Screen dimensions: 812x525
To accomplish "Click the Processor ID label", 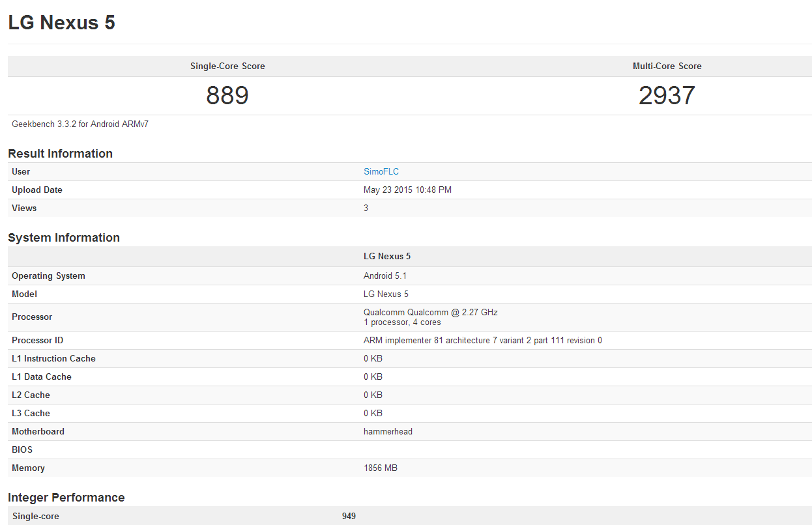I will click(37, 341).
